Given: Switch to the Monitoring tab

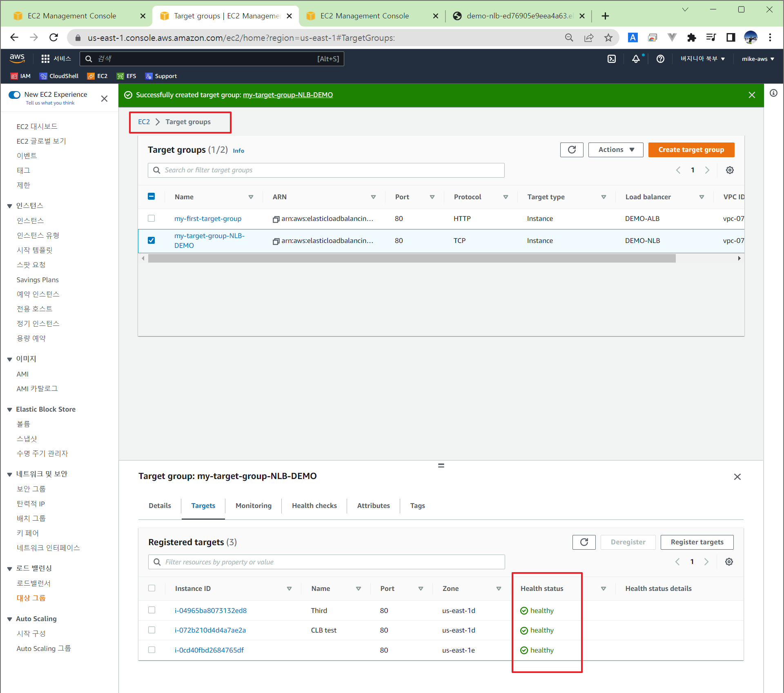Looking at the screenshot, I should click(x=253, y=506).
